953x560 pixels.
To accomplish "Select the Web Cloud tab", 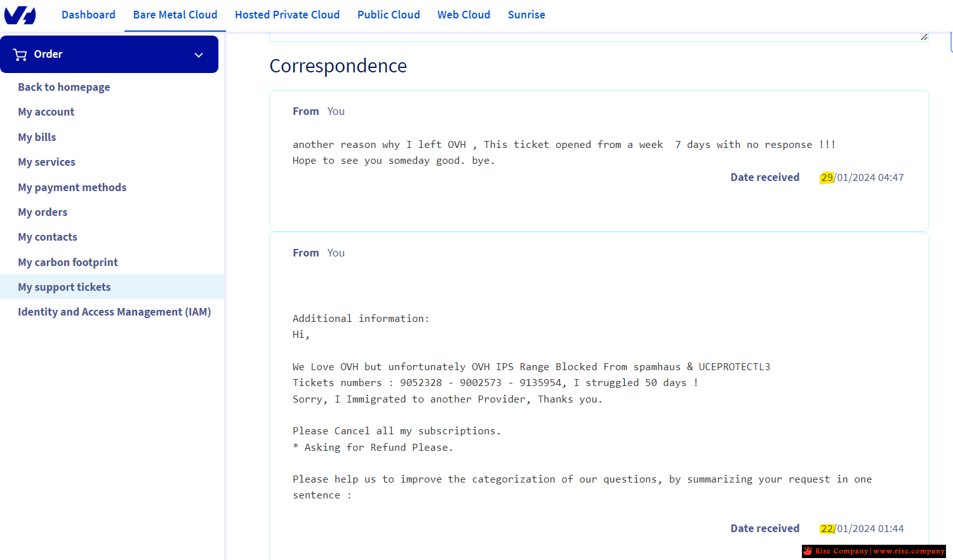I will 463,15.
